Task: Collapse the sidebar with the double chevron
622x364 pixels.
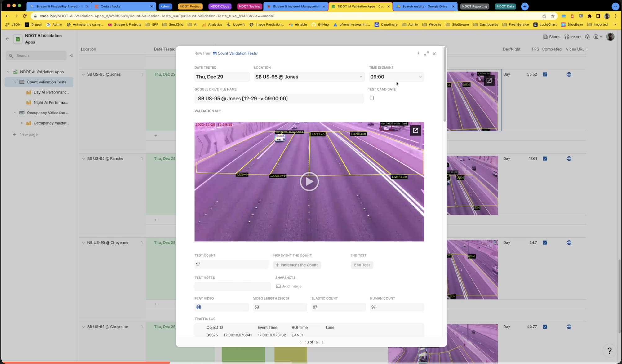Action: tap(72, 55)
